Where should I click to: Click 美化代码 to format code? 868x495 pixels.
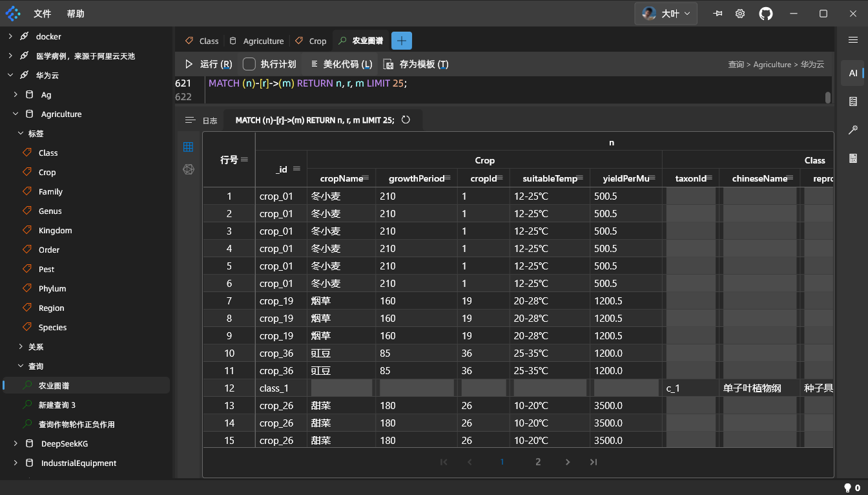coord(341,64)
